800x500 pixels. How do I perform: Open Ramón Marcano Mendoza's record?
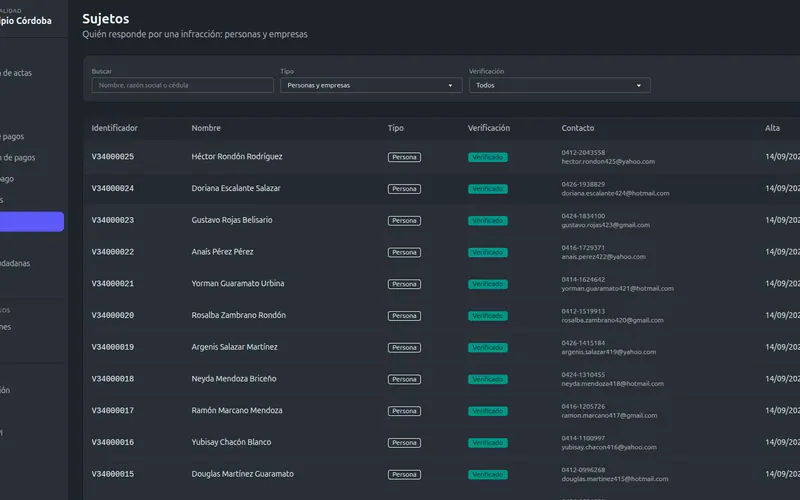[237, 410]
